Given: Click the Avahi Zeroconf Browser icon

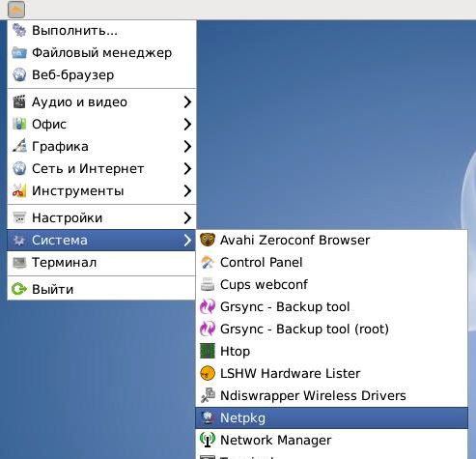Looking at the screenshot, I should (x=208, y=240).
